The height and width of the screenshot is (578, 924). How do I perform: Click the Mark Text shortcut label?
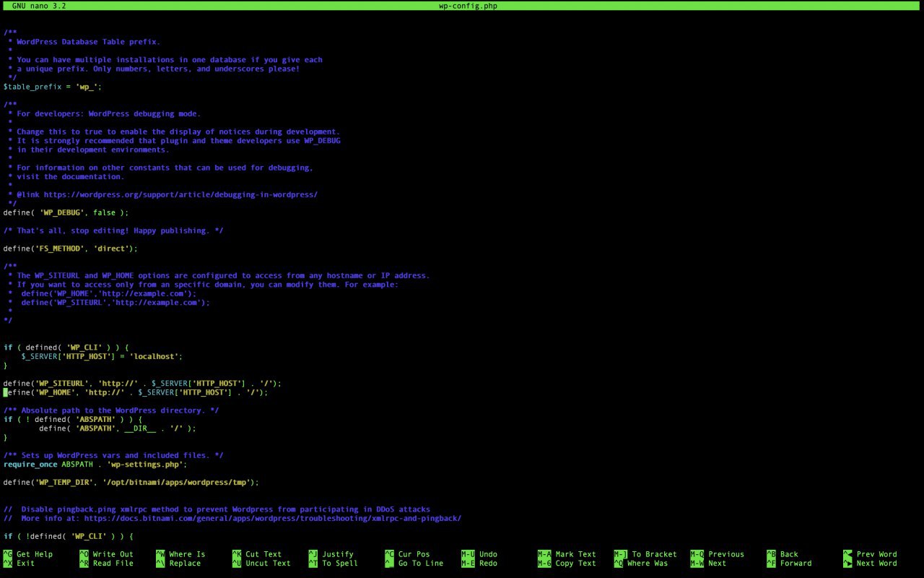tap(576, 554)
